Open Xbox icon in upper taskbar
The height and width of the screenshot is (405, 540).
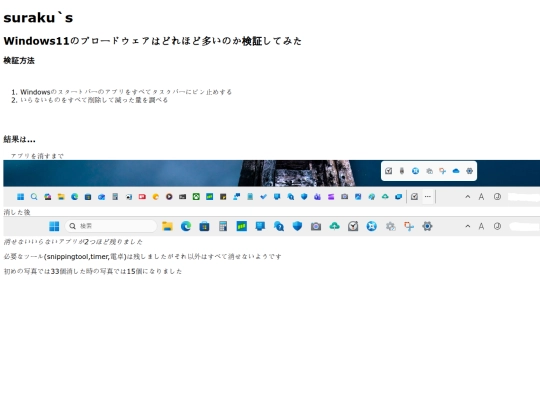[196, 197]
